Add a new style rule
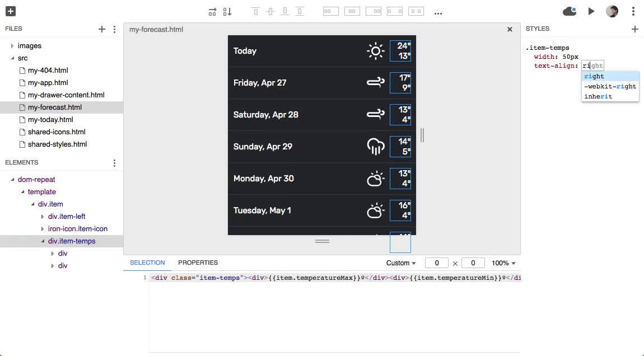The image size is (644, 356). coord(634,29)
